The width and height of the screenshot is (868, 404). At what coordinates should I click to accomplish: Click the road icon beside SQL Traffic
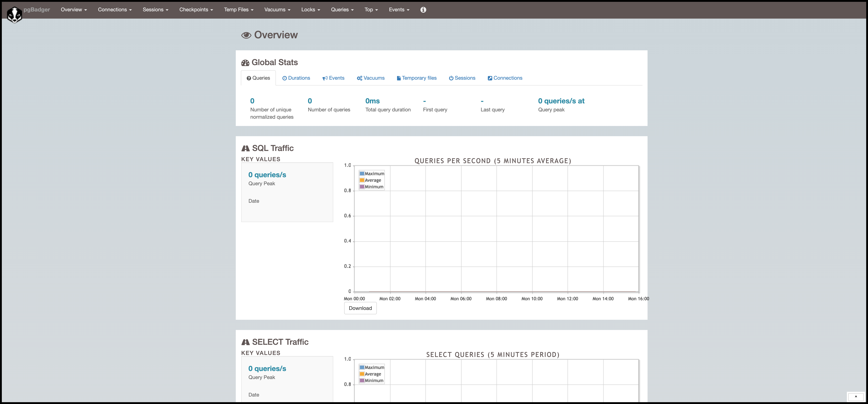[x=245, y=148]
